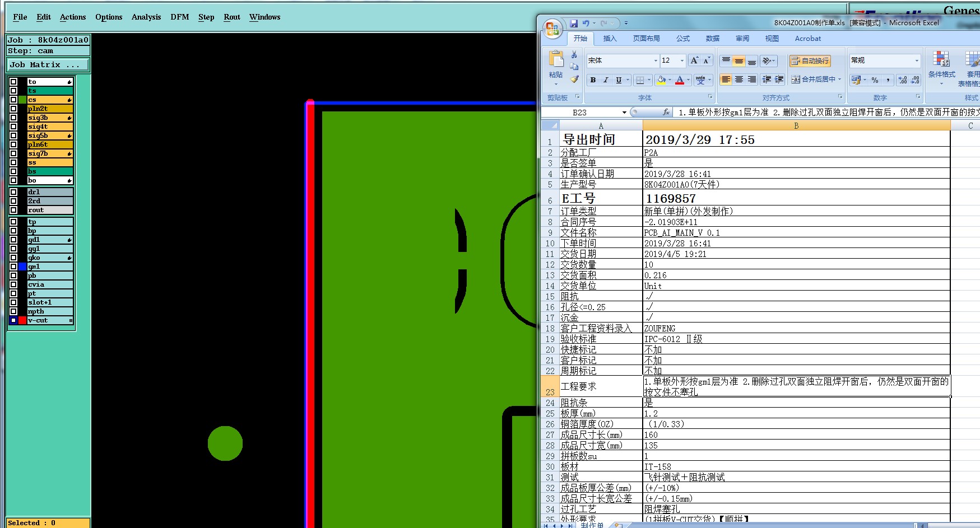Copy the selection using the copy icon

pyautogui.click(x=574, y=67)
